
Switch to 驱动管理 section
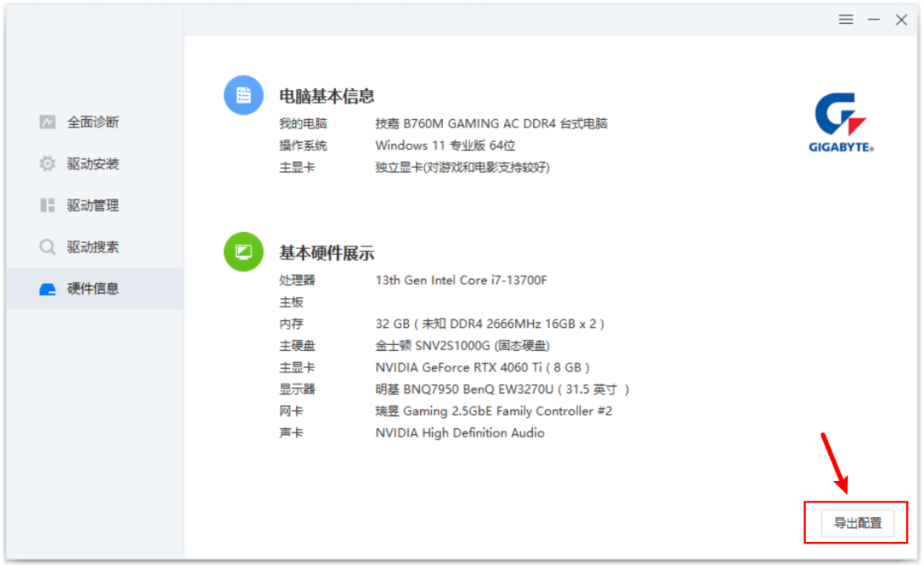94,205
